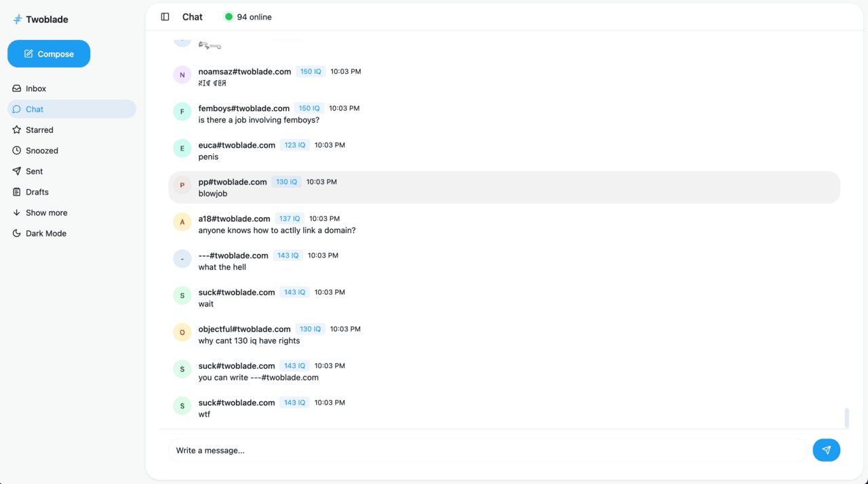Open the Drafts folder
The height and width of the screenshot is (484, 868).
pyautogui.click(x=71, y=192)
